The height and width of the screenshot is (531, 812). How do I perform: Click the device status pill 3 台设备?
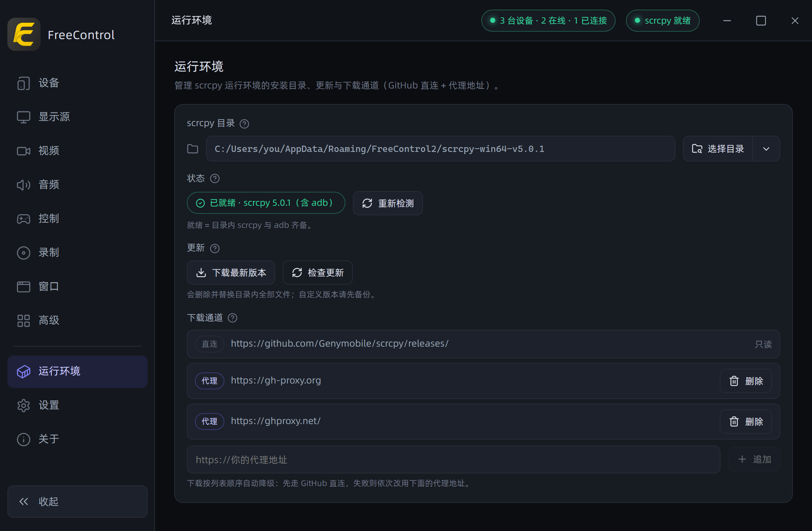548,21
